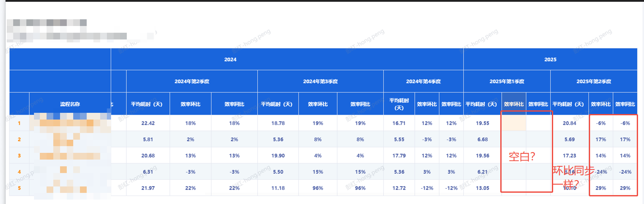Image resolution: width=644 pixels, height=204 pixels.
Task: Select row number 2 cell
Action: [19, 139]
